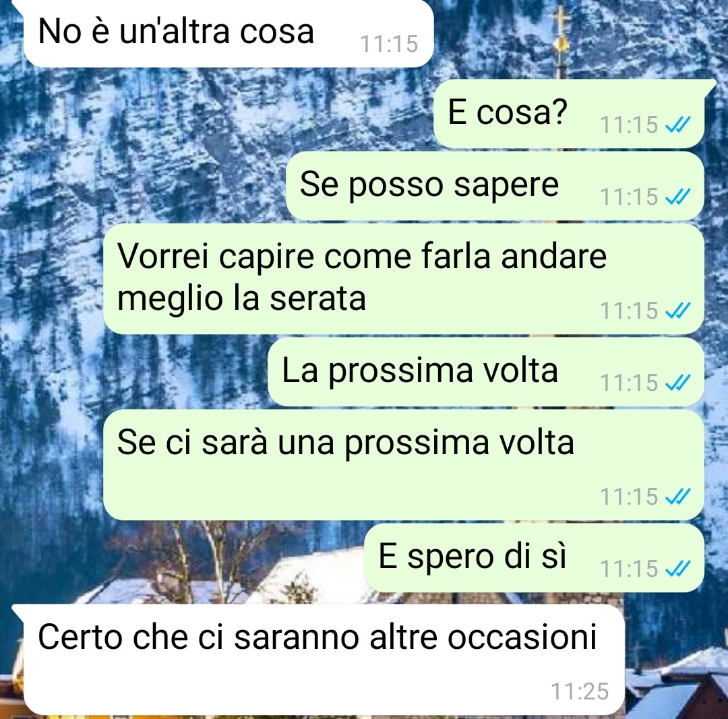The width and height of the screenshot is (728, 719).
Task: Tap the 'E spero di sì' message
Action: click(x=535, y=558)
